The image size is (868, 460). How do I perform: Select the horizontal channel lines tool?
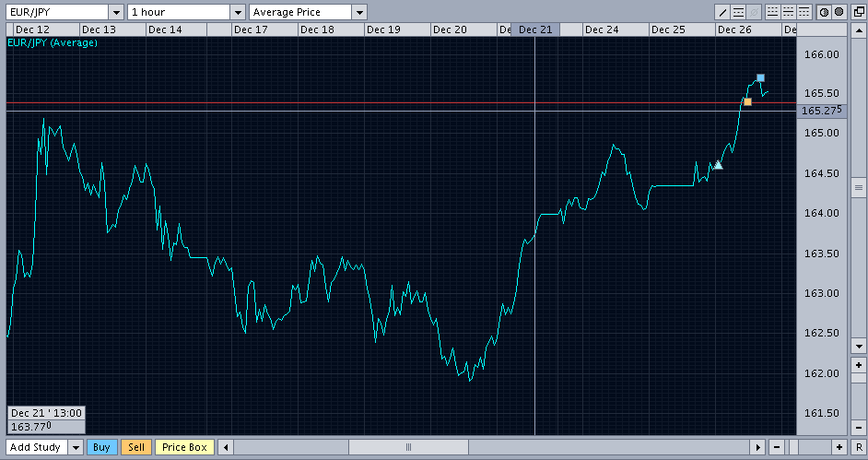click(738, 12)
